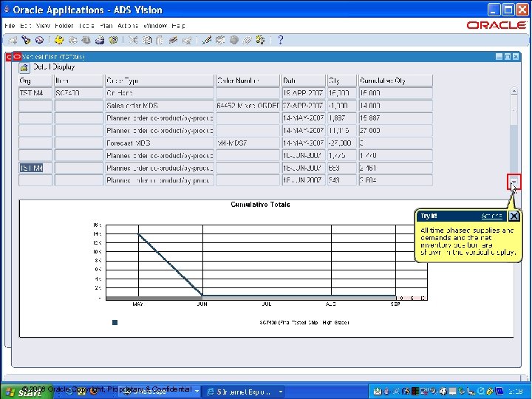
Task: Click the Switch Responsibilities toolbar icon
Action: click(86, 41)
